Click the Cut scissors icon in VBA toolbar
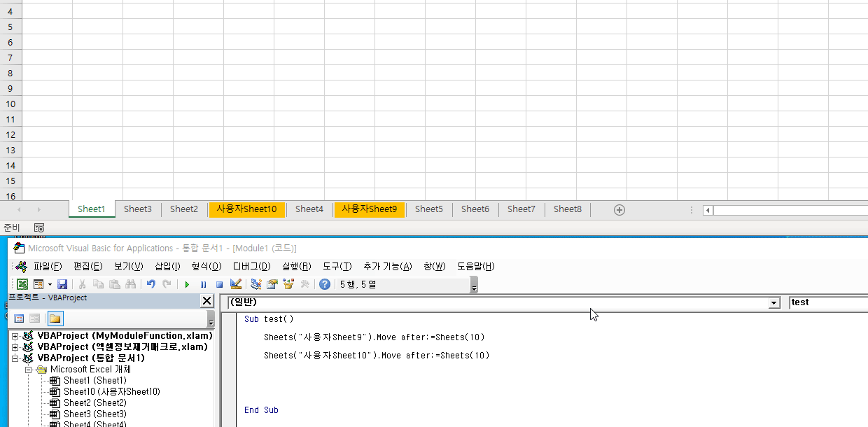Screen dimensions: 868x427 pyautogui.click(x=82, y=284)
